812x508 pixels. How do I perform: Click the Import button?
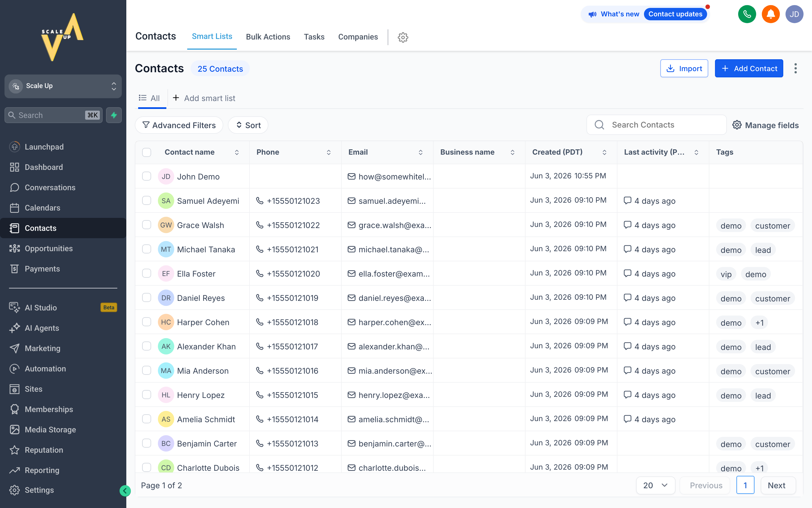(684, 68)
